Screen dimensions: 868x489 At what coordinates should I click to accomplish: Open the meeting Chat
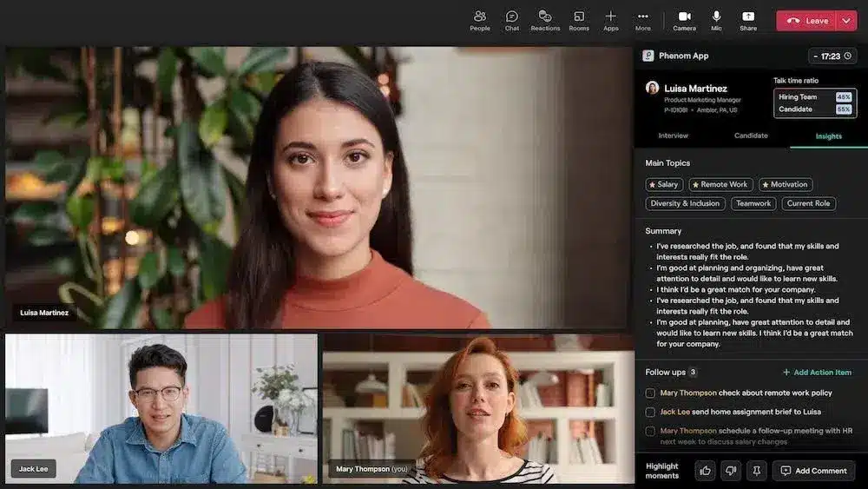[x=511, y=21]
